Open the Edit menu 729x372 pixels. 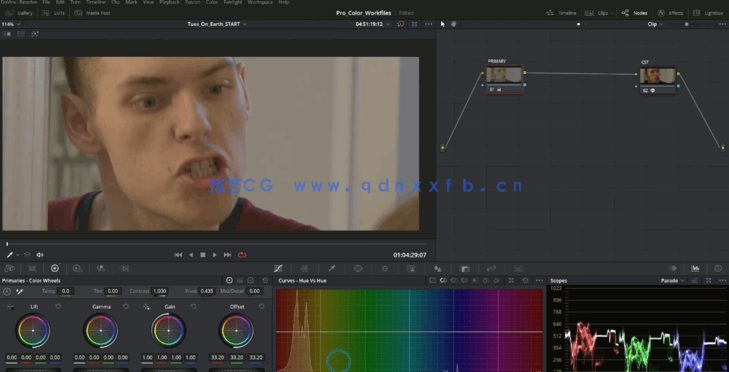tap(60, 2)
